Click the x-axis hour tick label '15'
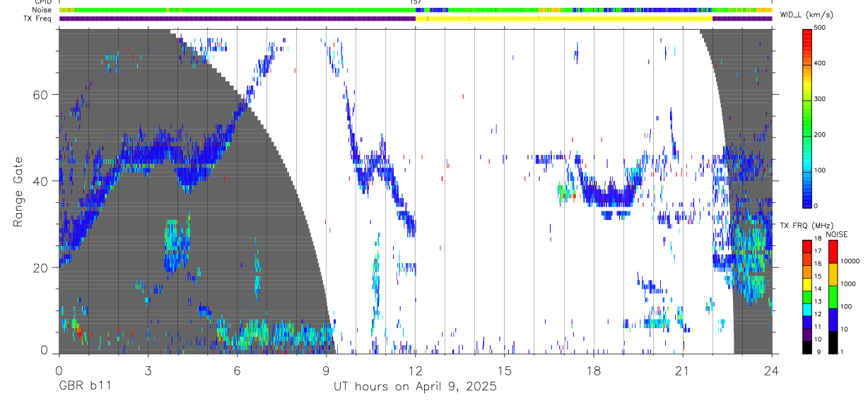Viewport: 868px width, 401px height. click(505, 371)
